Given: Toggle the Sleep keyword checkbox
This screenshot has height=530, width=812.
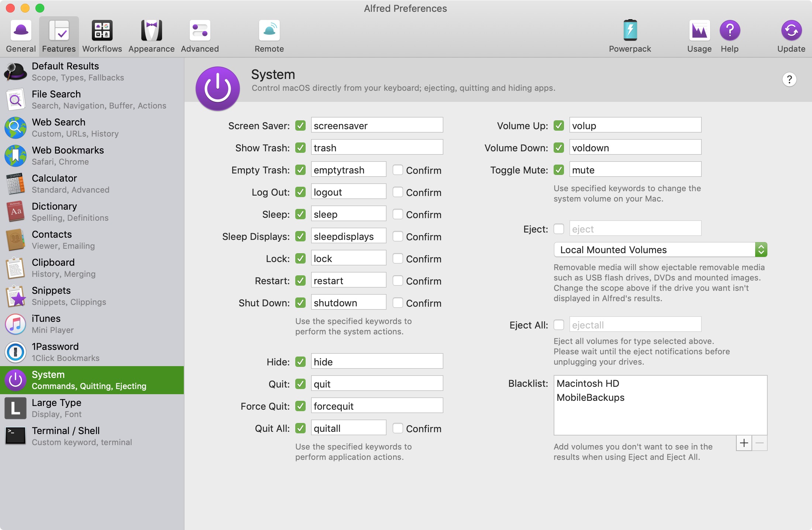Looking at the screenshot, I should click(x=300, y=214).
